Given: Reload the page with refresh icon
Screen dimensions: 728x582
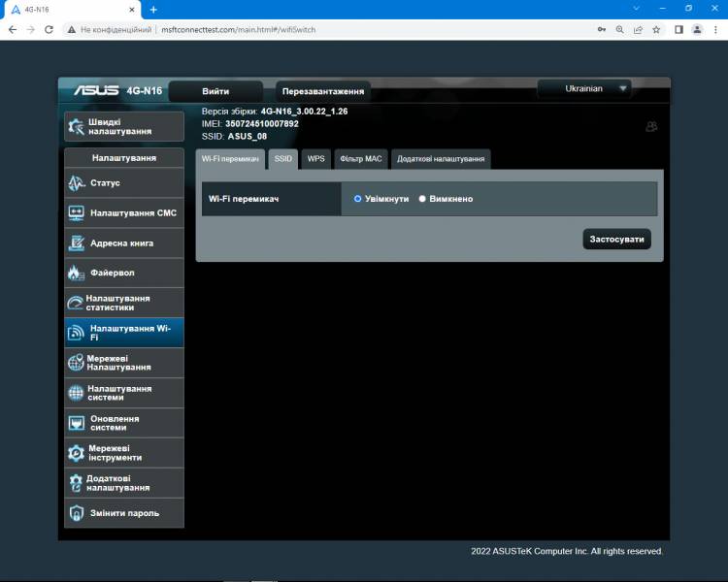Looking at the screenshot, I should pyautogui.click(x=49, y=30).
